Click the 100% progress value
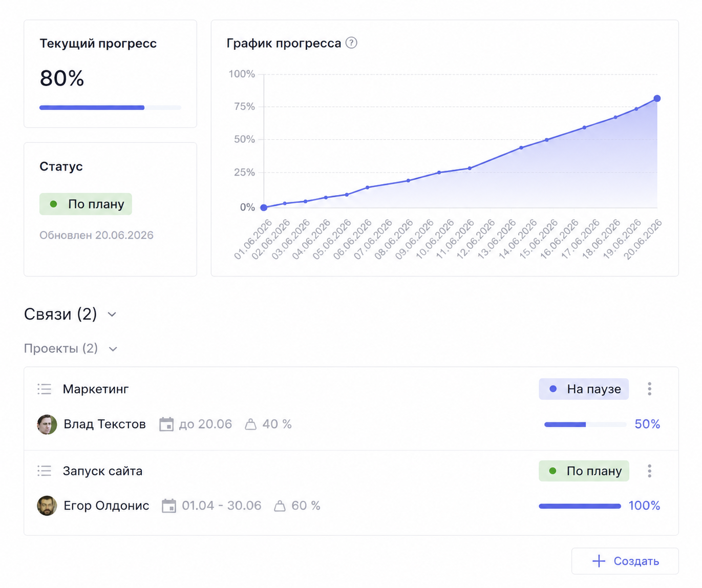Viewport: 702px width, 588px height. click(x=644, y=506)
